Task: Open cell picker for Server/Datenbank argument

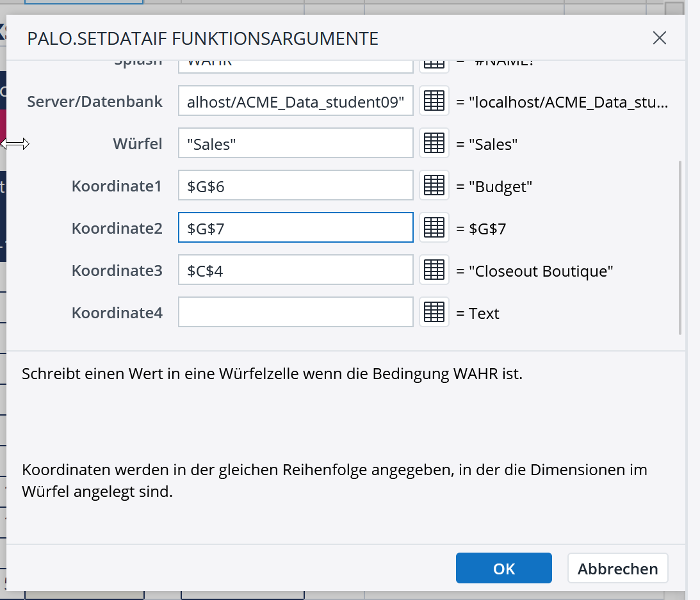Action: 434,101
